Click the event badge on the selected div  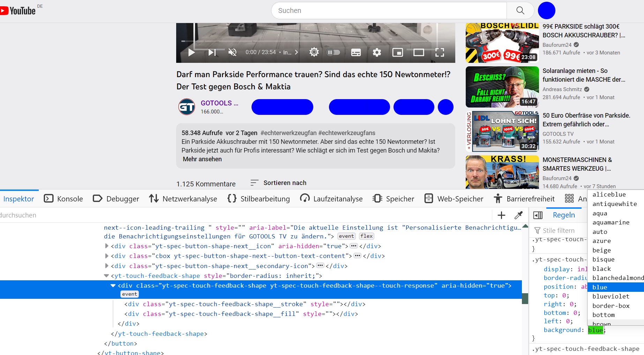[x=129, y=294]
